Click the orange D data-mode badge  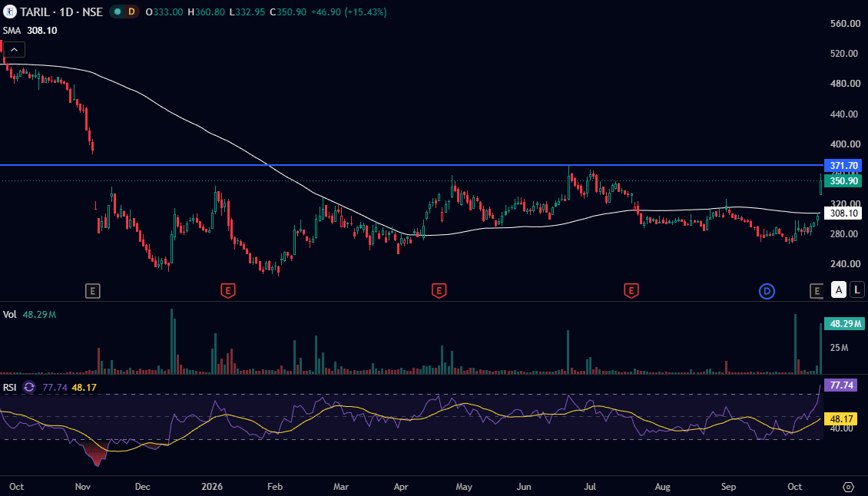coord(131,12)
